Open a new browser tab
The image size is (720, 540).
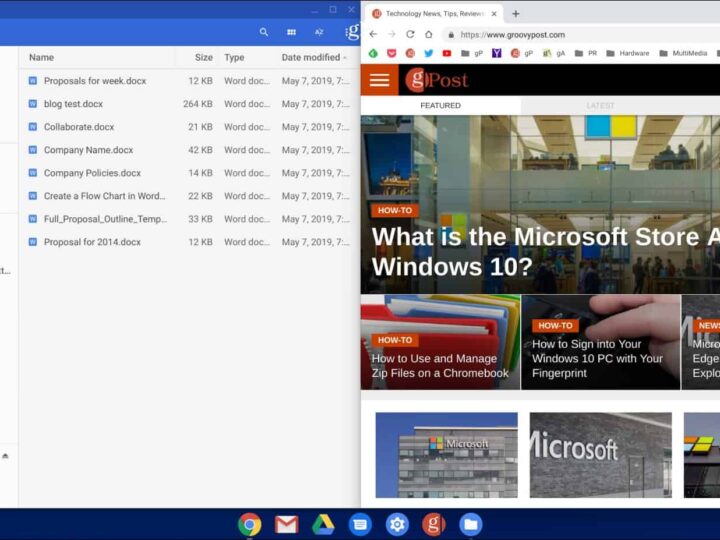[x=516, y=14]
